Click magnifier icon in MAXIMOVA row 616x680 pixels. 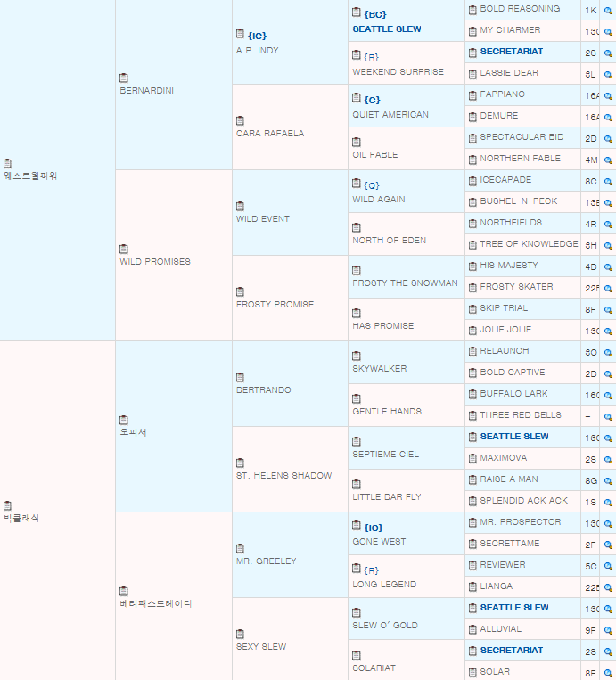[x=608, y=459]
